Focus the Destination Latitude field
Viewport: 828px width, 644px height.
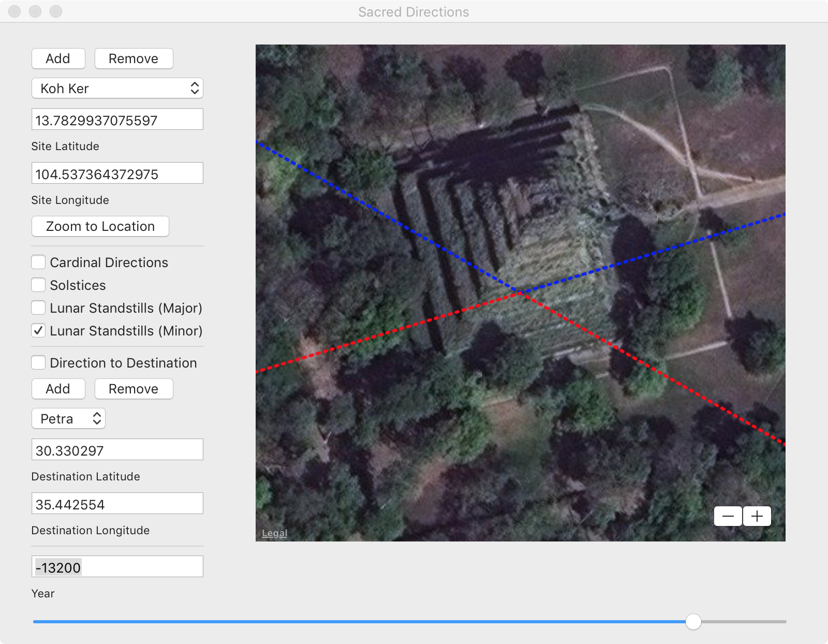click(x=117, y=450)
